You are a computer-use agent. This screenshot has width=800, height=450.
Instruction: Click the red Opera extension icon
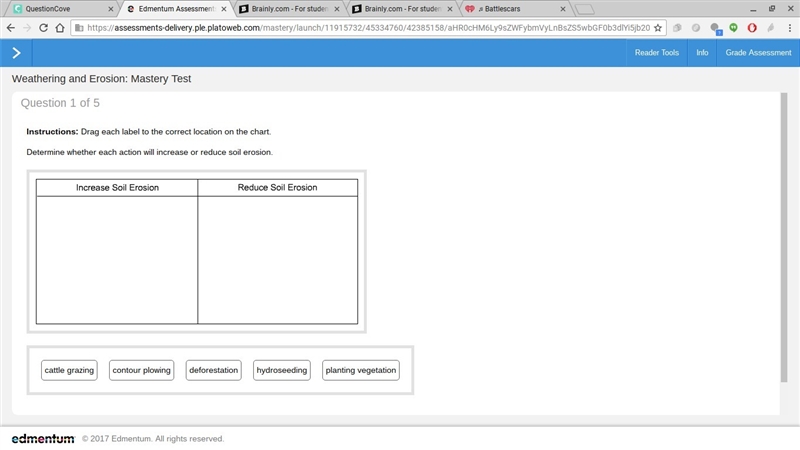pos(752,28)
